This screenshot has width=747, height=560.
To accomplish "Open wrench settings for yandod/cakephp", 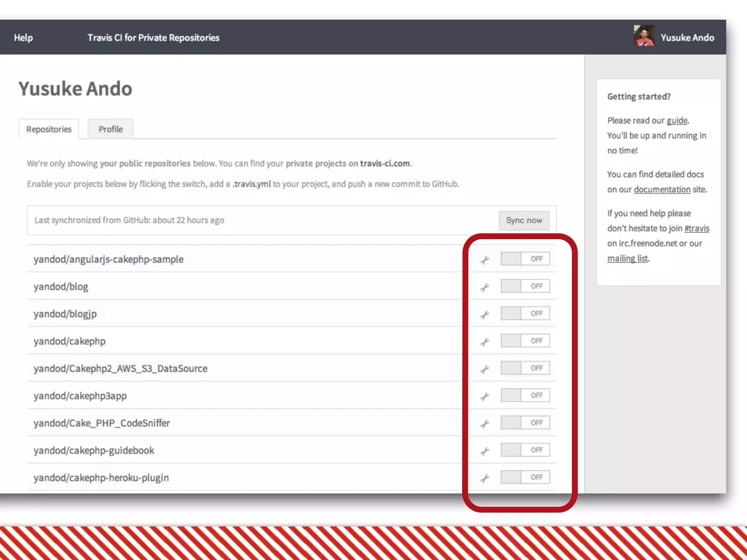I will pos(485,342).
